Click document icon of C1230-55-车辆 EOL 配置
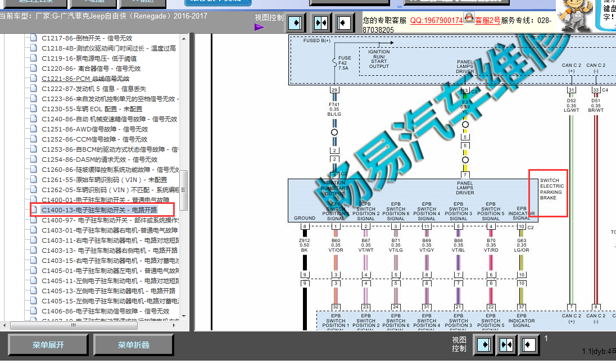The image size is (616, 364). [34, 109]
